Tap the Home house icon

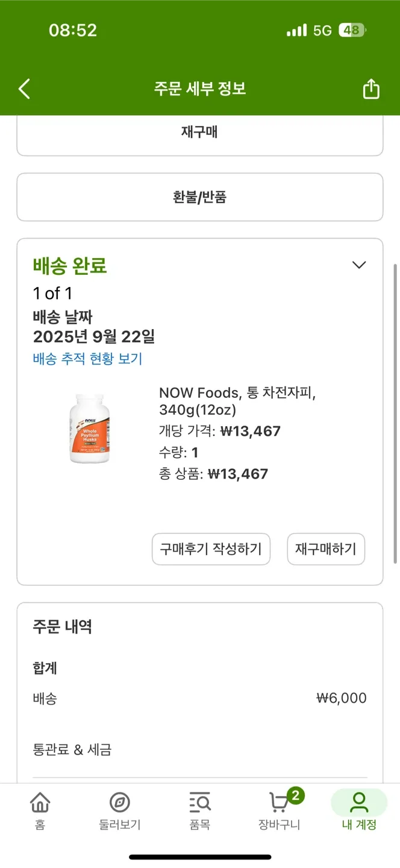[40, 803]
